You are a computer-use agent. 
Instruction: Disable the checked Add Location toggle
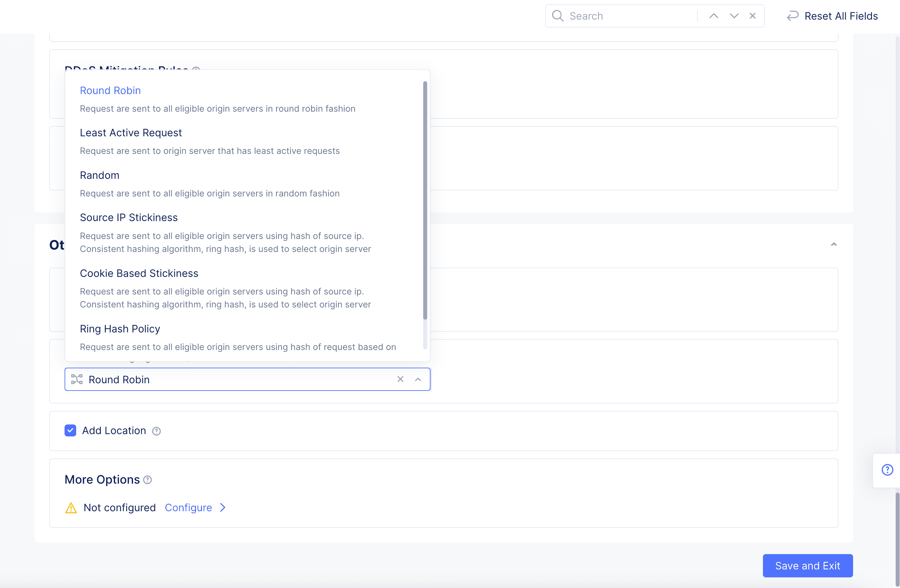[x=71, y=430]
